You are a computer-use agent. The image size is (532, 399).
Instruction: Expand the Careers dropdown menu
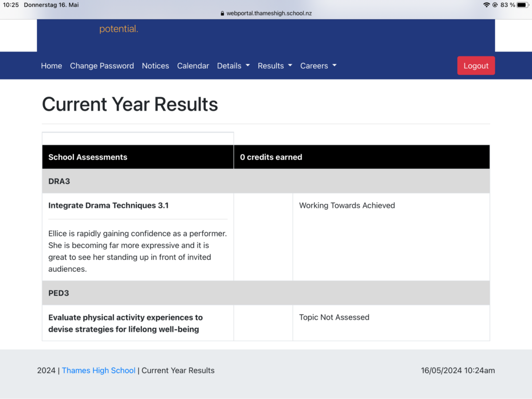tap(318, 66)
